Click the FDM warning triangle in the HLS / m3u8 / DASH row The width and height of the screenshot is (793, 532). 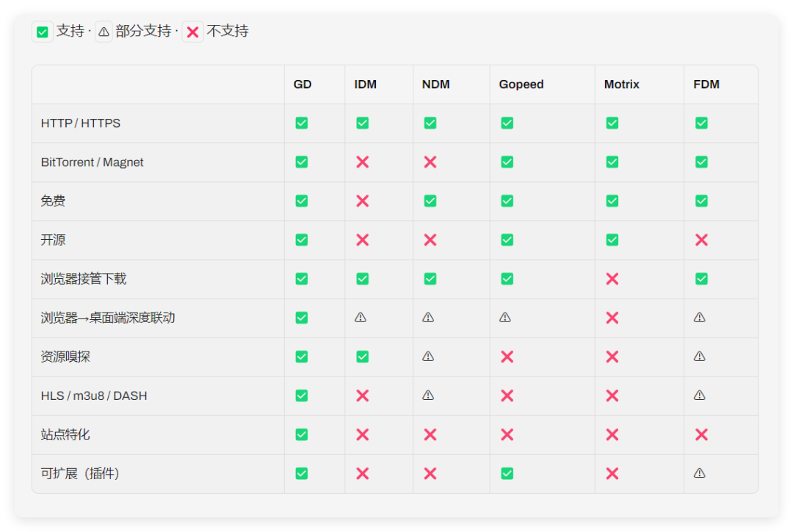tap(700, 395)
